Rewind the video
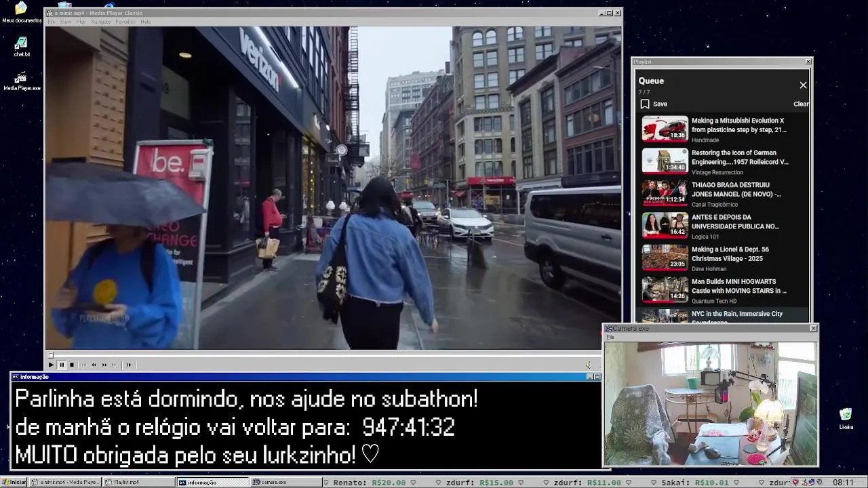The image size is (868, 488). click(94, 365)
